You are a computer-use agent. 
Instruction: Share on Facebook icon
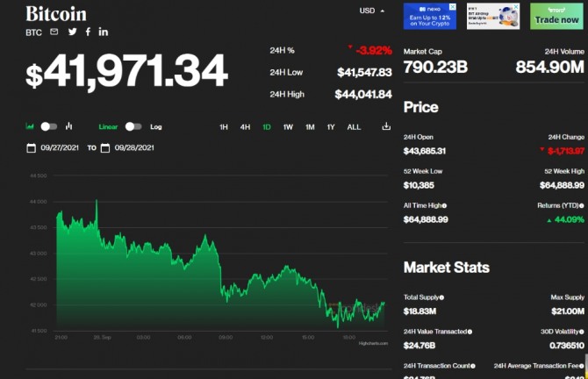click(88, 32)
